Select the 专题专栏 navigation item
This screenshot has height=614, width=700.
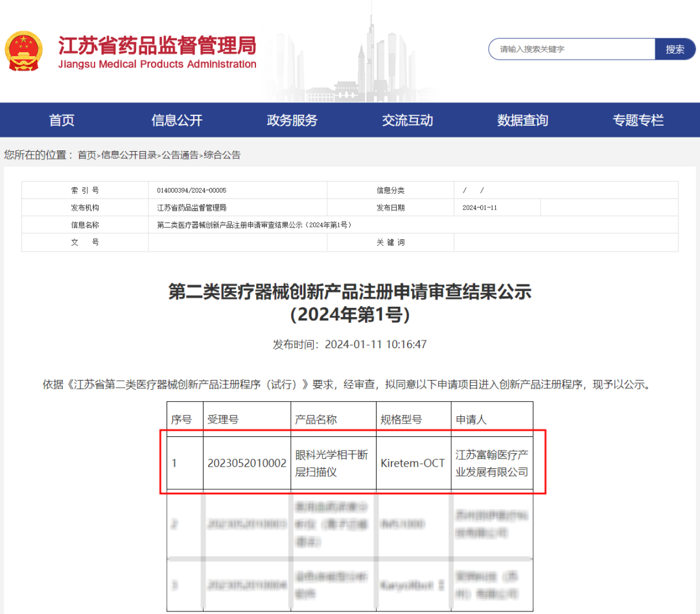[x=638, y=119]
